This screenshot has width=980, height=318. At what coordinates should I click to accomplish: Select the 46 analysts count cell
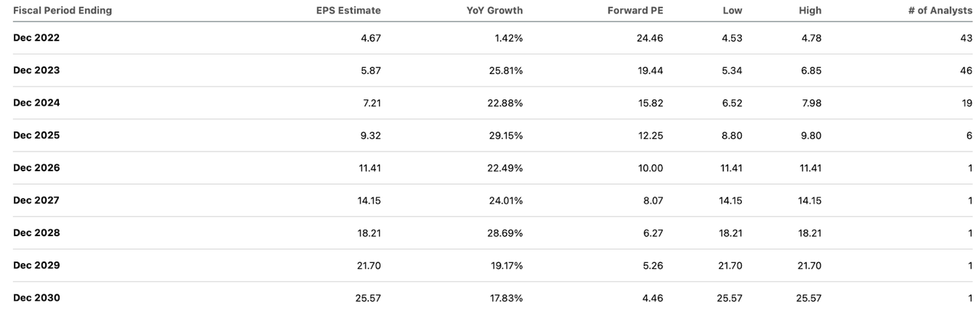965,70
